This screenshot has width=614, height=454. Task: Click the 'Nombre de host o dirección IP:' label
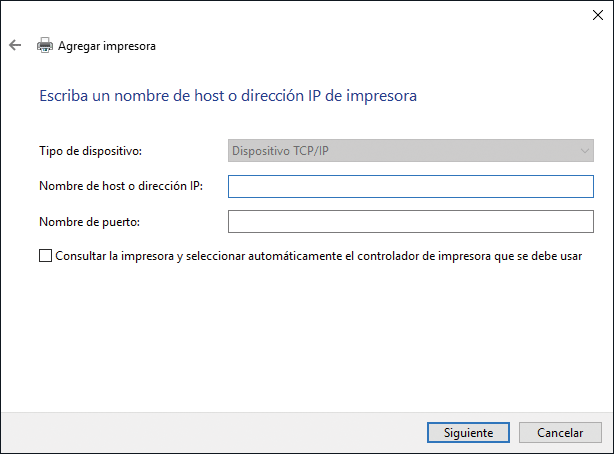[121, 186]
